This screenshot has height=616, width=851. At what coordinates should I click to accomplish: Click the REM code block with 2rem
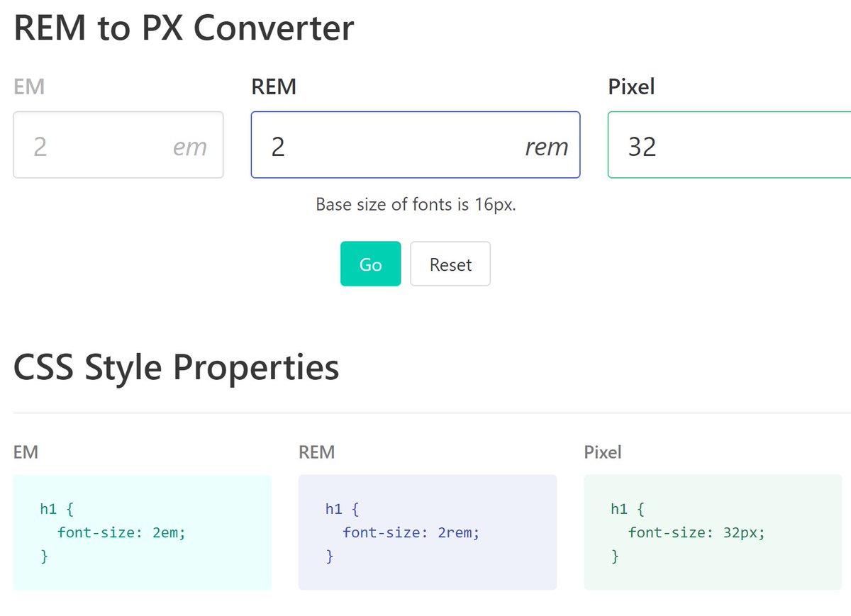pyautogui.click(x=428, y=532)
